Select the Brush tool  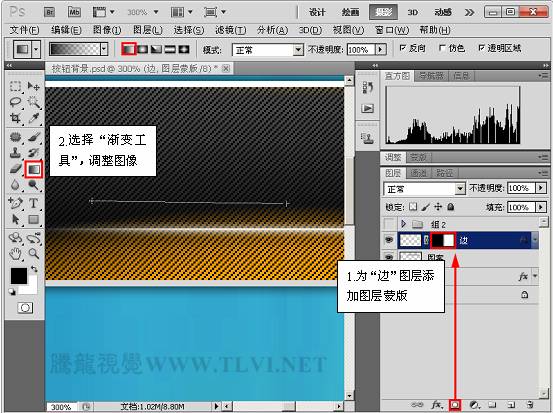click(x=34, y=137)
